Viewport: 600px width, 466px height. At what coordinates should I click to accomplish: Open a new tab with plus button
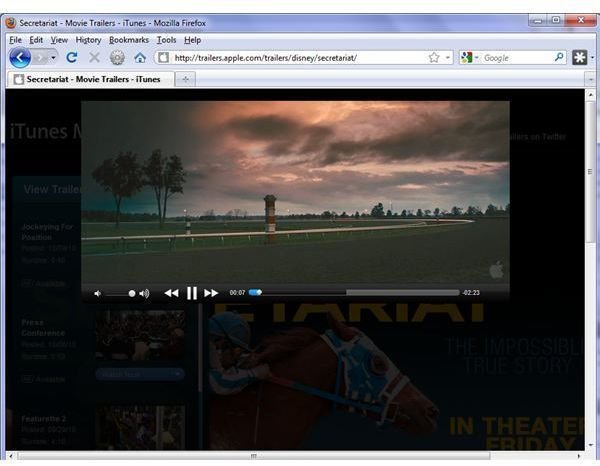pyautogui.click(x=186, y=79)
